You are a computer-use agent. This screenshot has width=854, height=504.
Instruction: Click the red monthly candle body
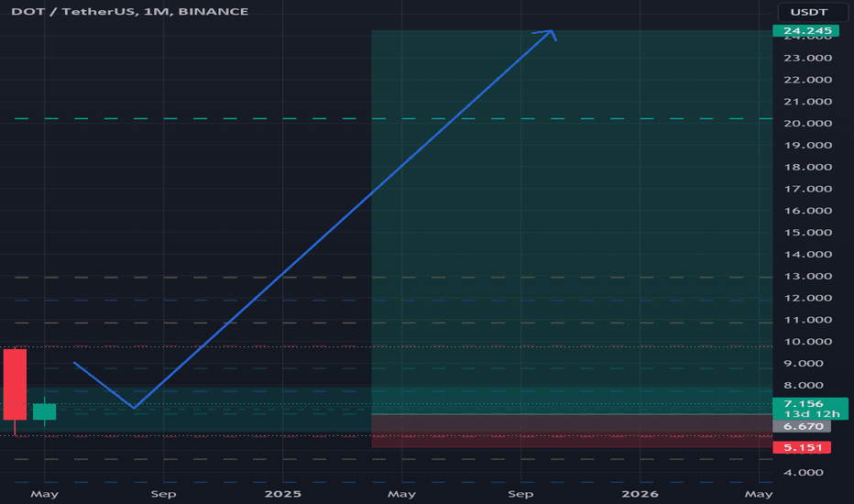(15, 384)
